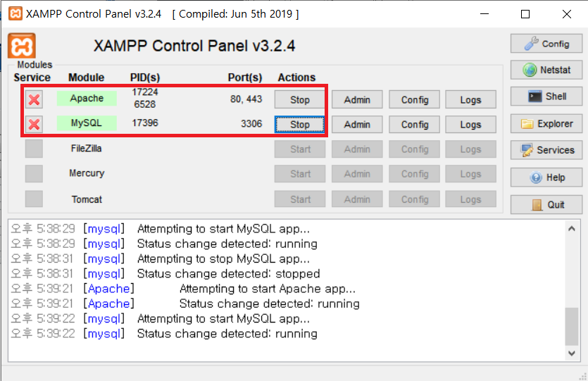Toggle the FileZilla service checkbox
Image resolution: width=588 pixels, height=381 pixels.
coord(34,149)
